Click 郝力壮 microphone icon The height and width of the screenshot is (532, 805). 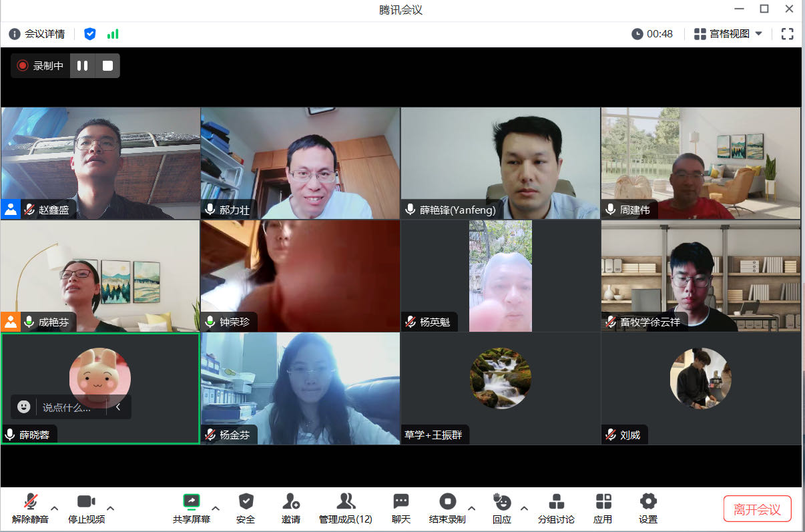pos(210,210)
